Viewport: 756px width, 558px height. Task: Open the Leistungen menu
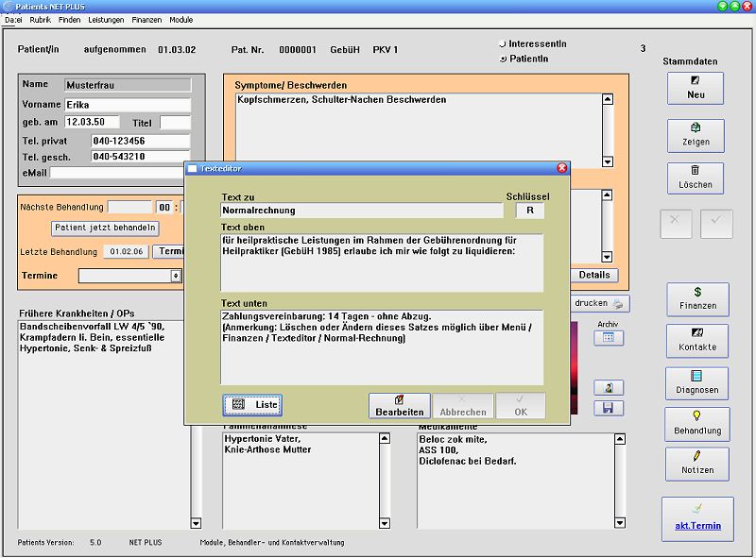coord(106,20)
